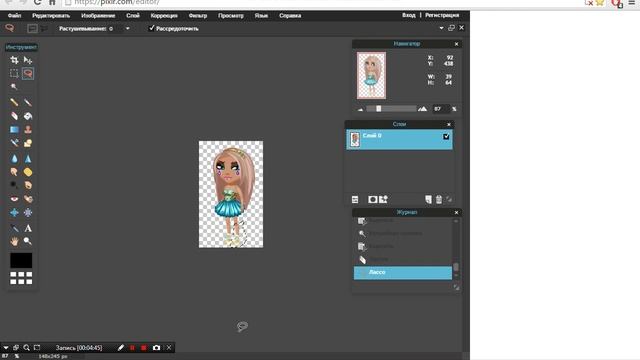
Task: Select the Color Replace tool
Action: pos(14,143)
